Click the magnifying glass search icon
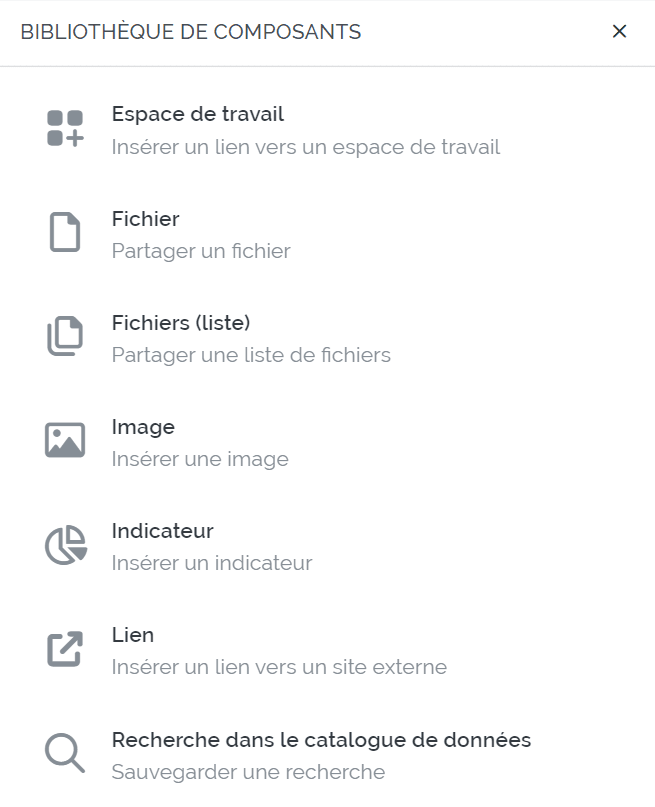 tap(65, 754)
